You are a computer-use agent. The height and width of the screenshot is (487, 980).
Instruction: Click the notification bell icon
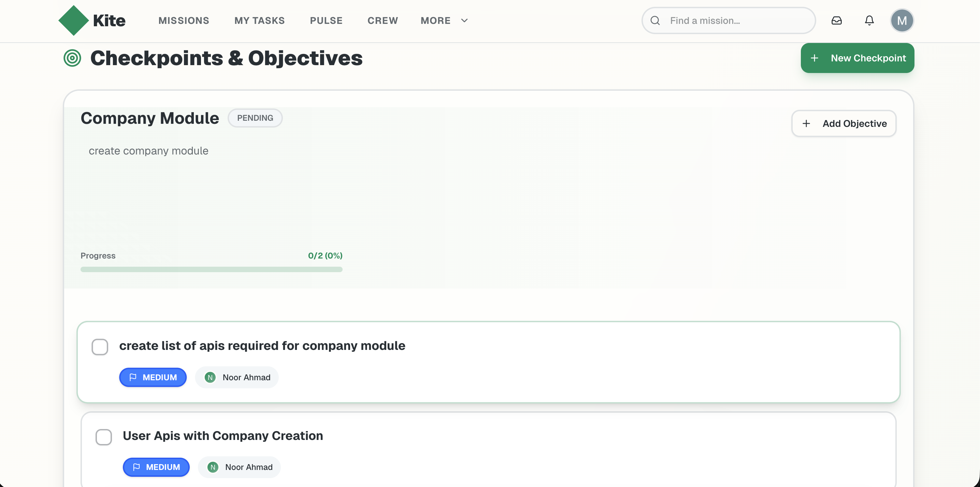pos(869,20)
